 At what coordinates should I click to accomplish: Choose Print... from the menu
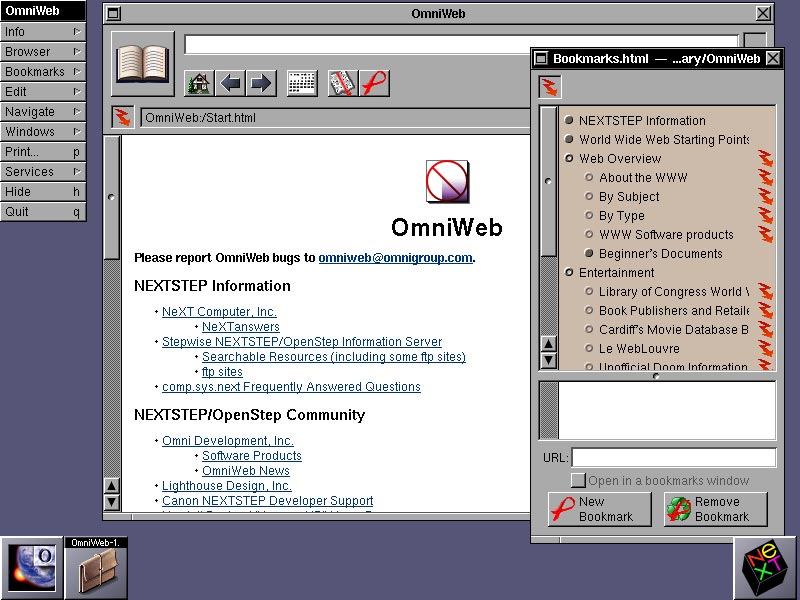pos(43,152)
